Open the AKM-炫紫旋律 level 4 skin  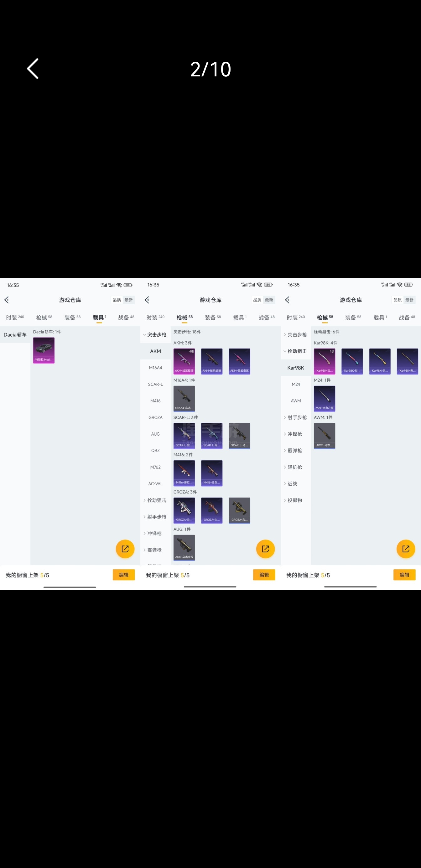tap(184, 361)
